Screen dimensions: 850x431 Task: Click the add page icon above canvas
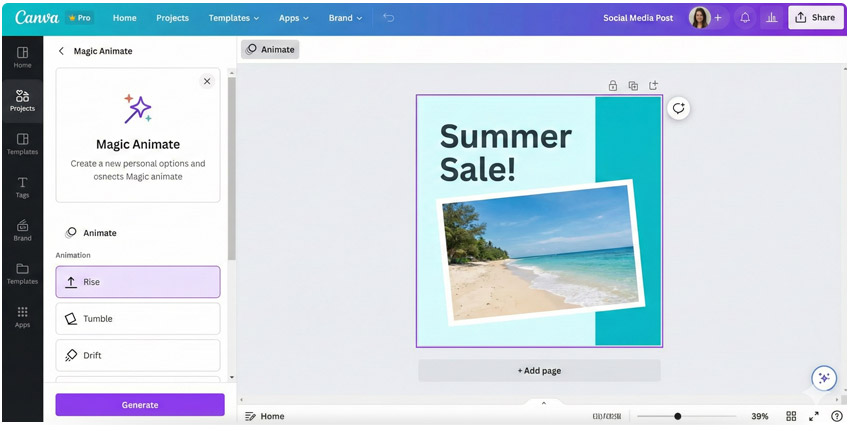[x=654, y=86]
